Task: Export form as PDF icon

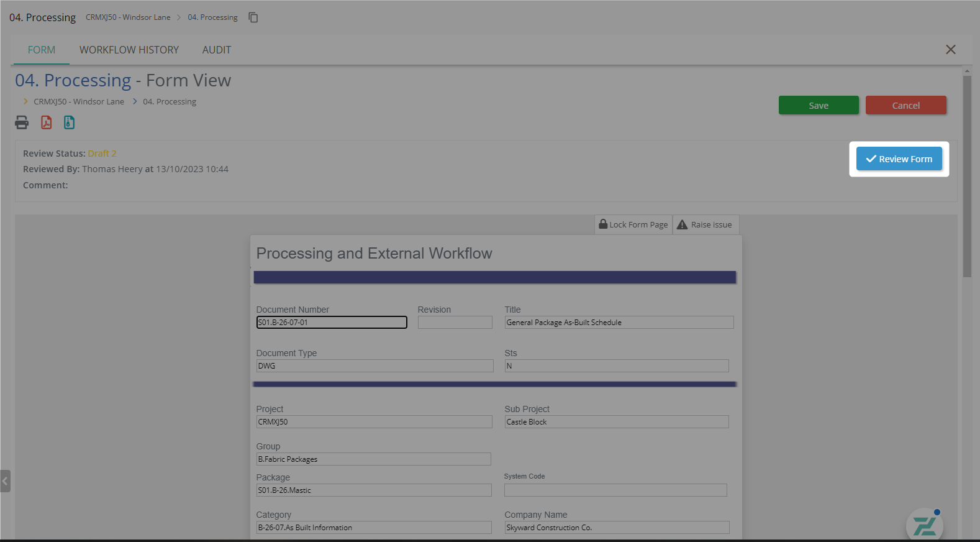Action: pos(47,122)
